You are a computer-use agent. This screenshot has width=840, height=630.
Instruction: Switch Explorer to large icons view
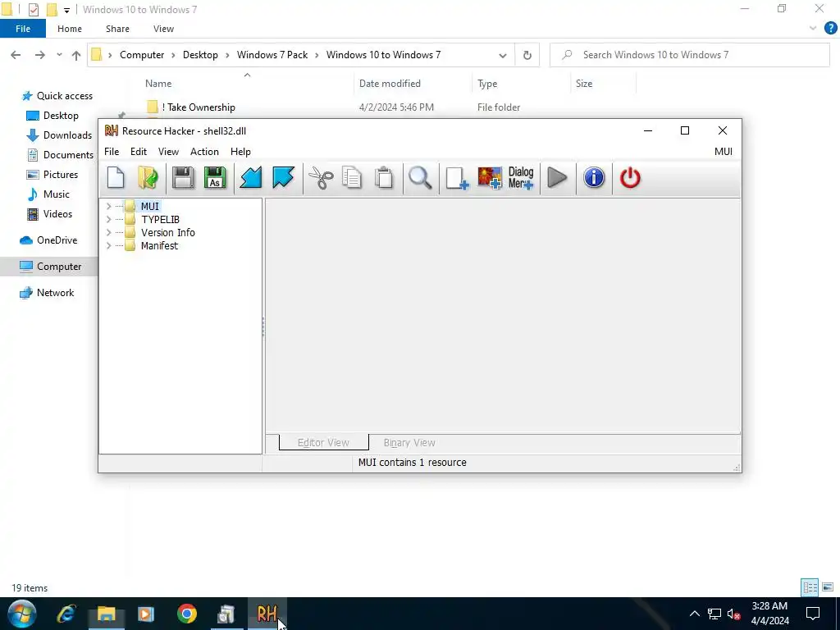828,587
